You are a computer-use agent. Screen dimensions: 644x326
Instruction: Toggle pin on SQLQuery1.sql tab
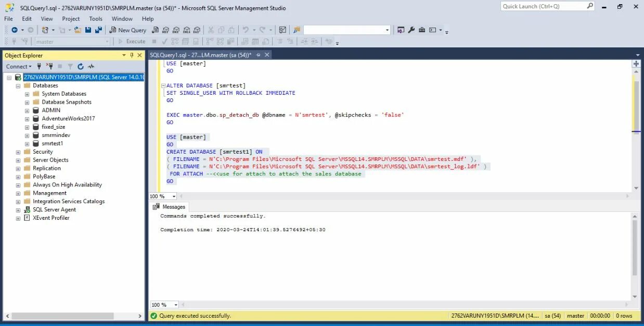pos(259,55)
